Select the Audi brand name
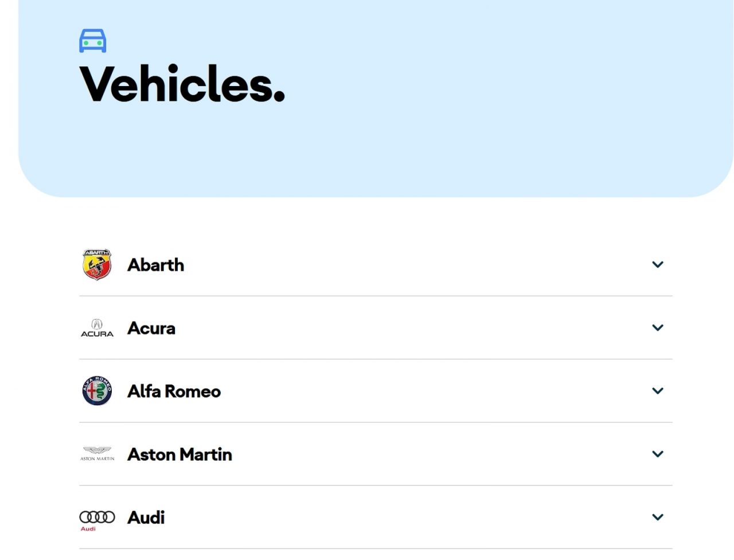Screen dimensions: 734x560 pyautogui.click(x=146, y=517)
